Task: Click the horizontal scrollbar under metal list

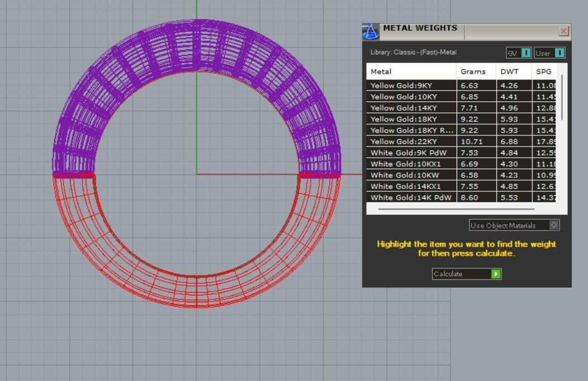Action: 457,209
